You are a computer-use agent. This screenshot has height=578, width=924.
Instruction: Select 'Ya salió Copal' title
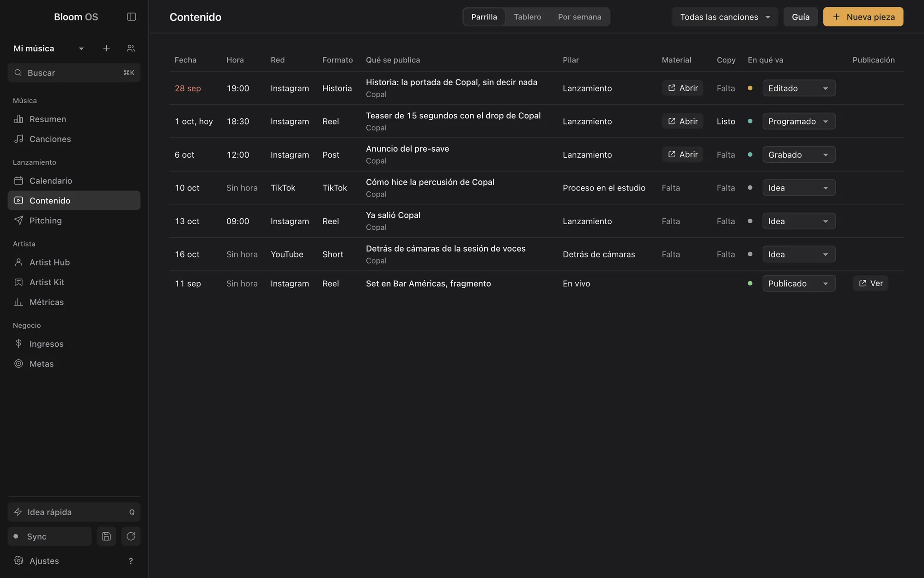coord(393,215)
